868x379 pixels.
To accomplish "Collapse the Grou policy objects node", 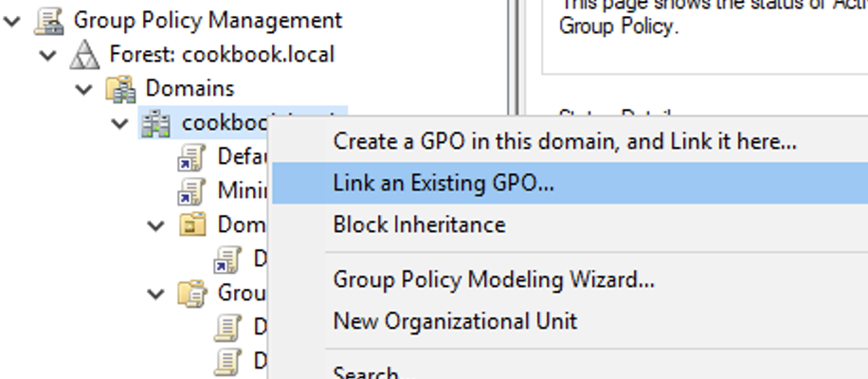I will pos(156,293).
